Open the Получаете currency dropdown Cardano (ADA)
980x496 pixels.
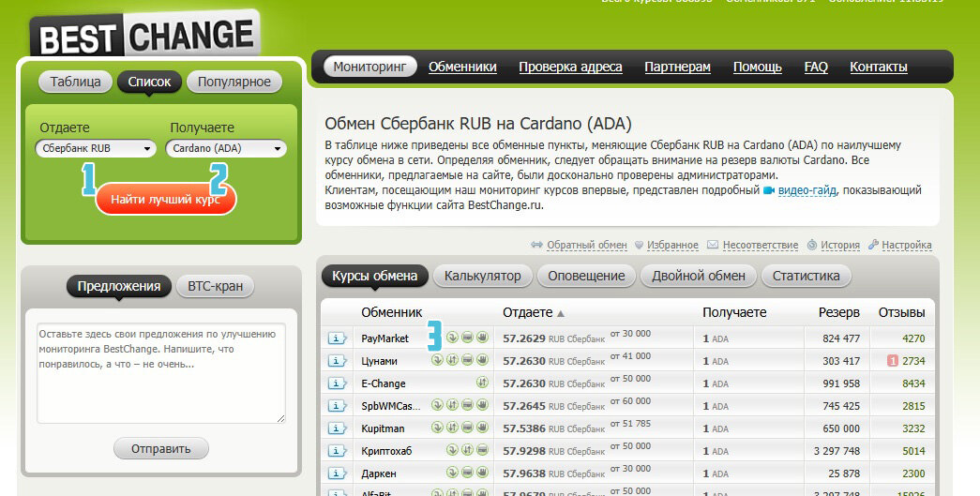coord(226,149)
